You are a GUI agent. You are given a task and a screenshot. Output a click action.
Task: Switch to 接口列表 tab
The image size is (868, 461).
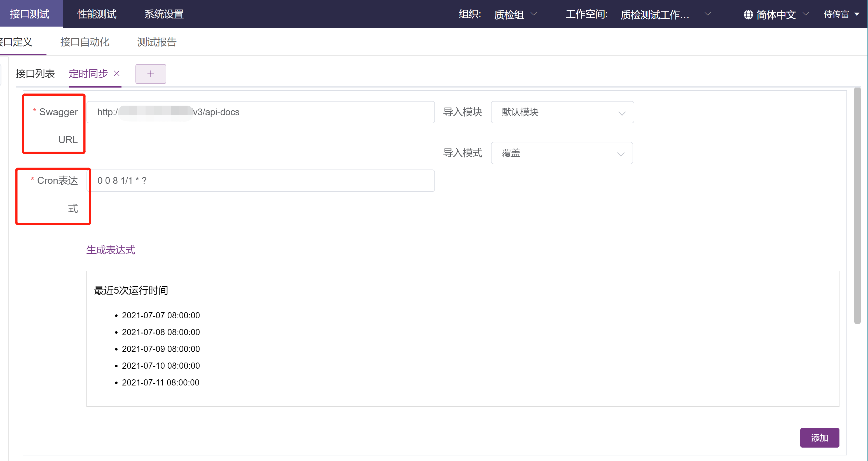pos(35,73)
